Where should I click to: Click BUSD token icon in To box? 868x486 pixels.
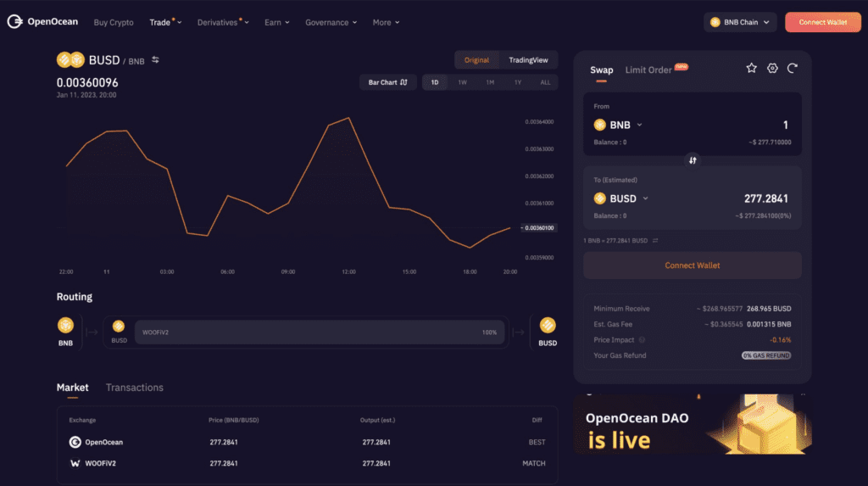point(599,198)
